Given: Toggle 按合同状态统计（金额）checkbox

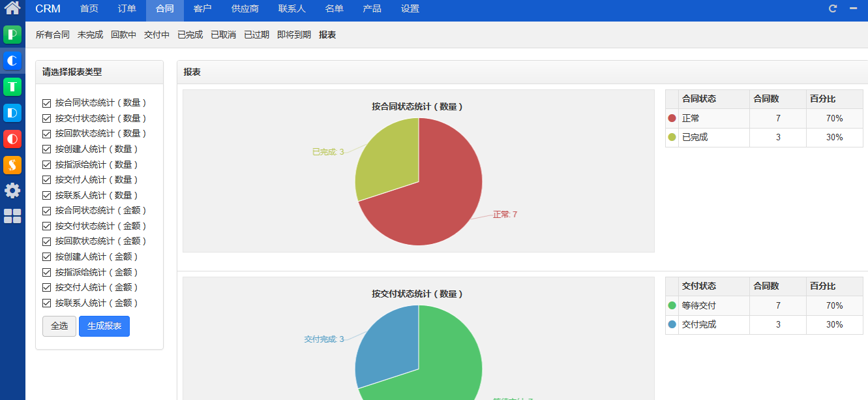Looking at the screenshot, I should [x=46, y=211].
